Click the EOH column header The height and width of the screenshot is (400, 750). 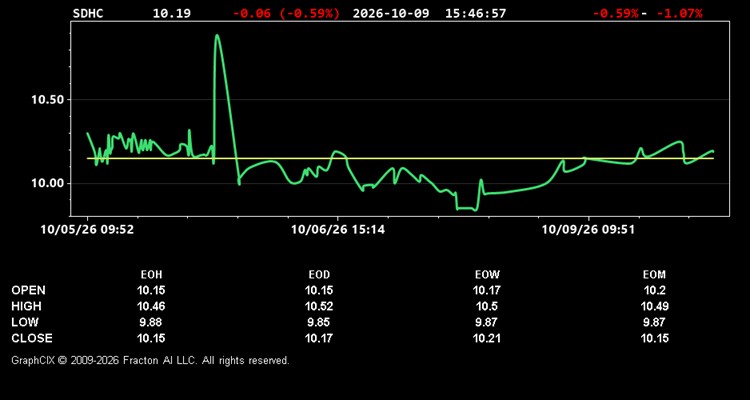[x=151, y=275]
